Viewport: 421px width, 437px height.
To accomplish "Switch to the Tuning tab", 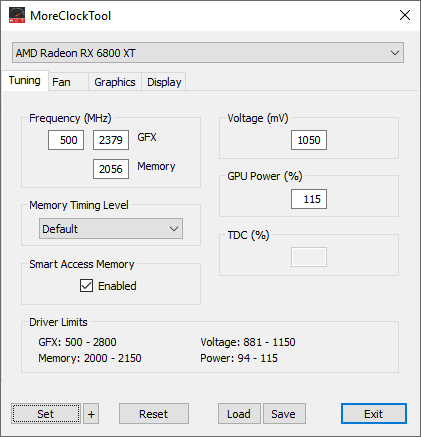I will 25,80.
